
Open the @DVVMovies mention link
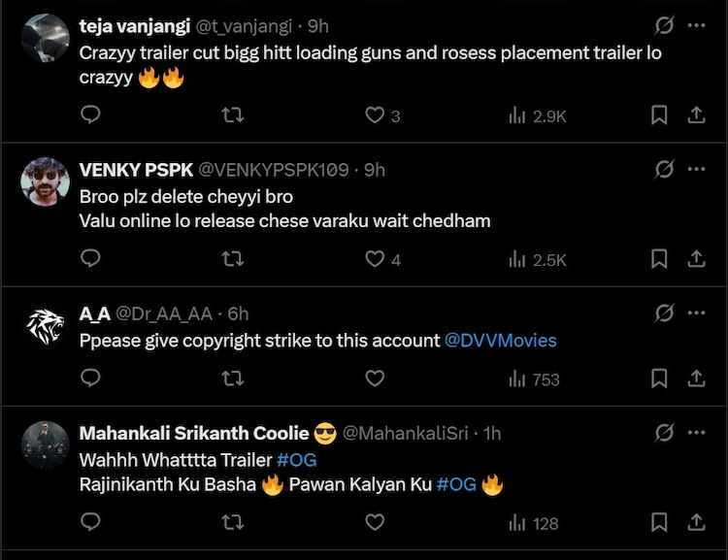point(501,341)
